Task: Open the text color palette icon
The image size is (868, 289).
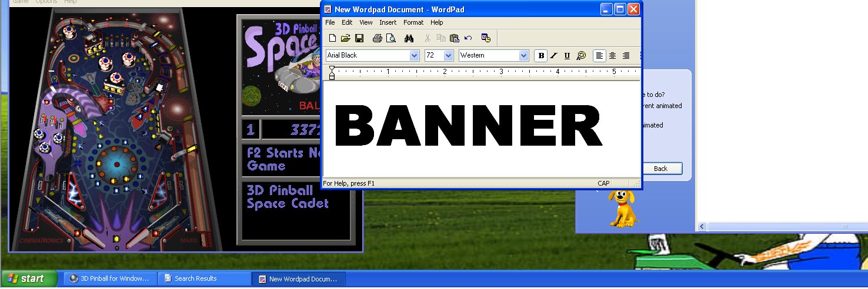Action: pyautogui.click(x=581, y=56)
